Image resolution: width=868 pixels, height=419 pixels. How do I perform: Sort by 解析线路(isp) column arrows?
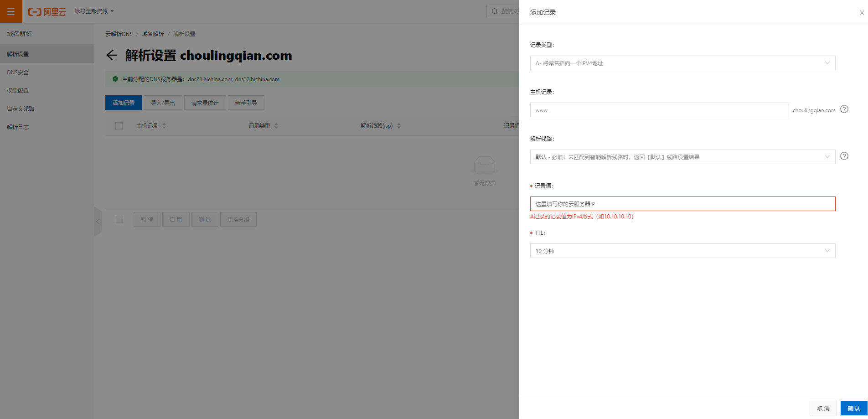click(x=399, y=126)
